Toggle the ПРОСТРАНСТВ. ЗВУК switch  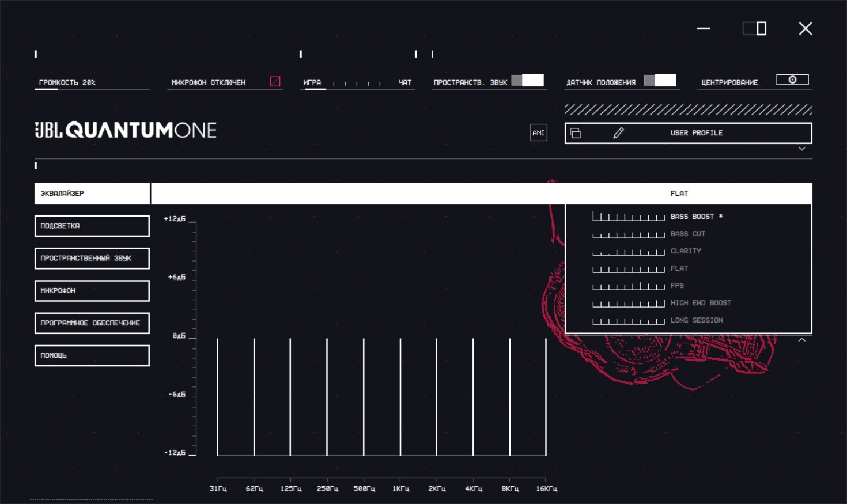coord(528,81)
